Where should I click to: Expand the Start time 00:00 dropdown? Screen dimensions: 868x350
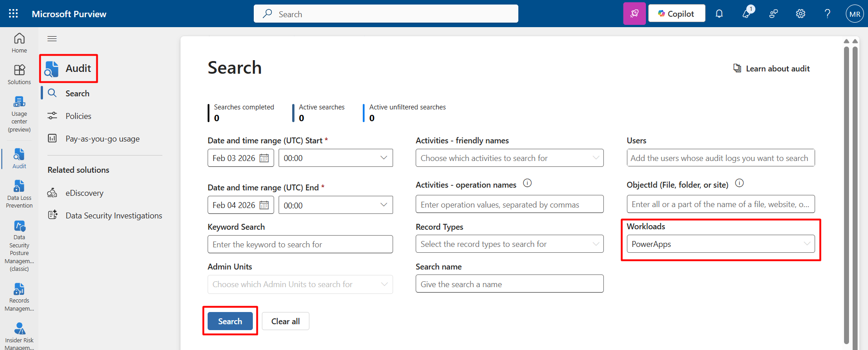point(336,158)
